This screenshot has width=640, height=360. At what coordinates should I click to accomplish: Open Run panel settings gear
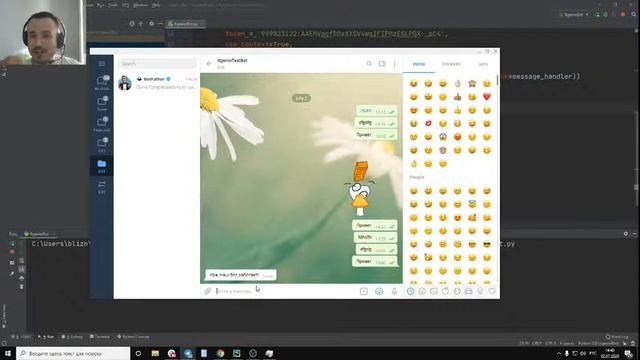[626, 234]
